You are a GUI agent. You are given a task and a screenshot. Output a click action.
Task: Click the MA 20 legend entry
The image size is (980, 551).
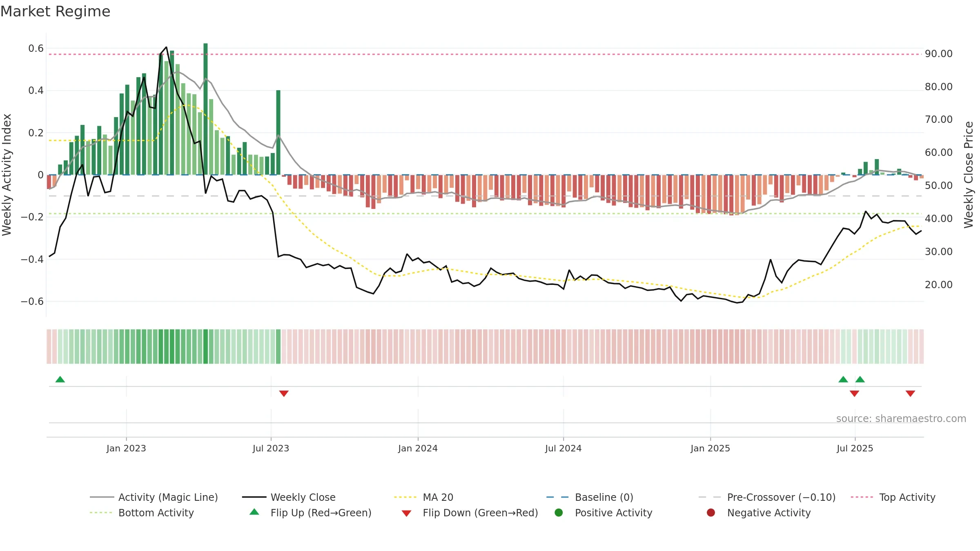coord(424,497)
